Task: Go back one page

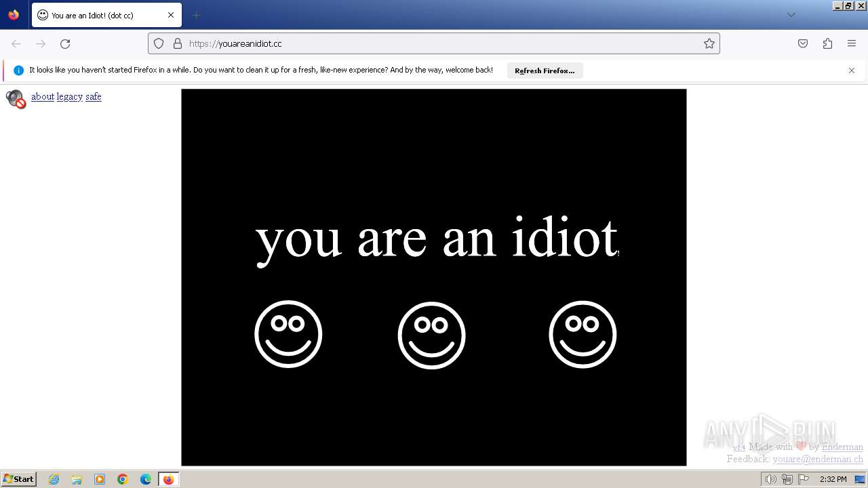Action: point(16,43)
